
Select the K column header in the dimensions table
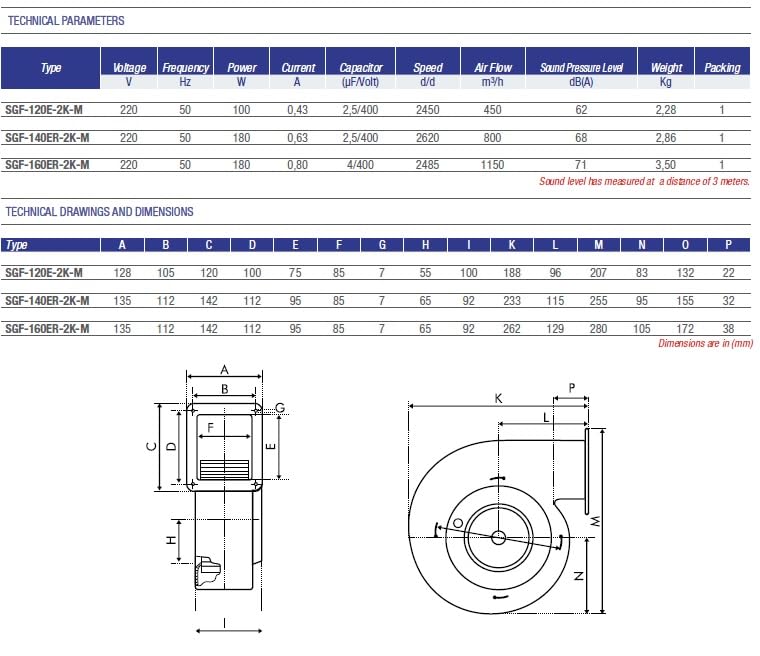click(x=512, y=245)
